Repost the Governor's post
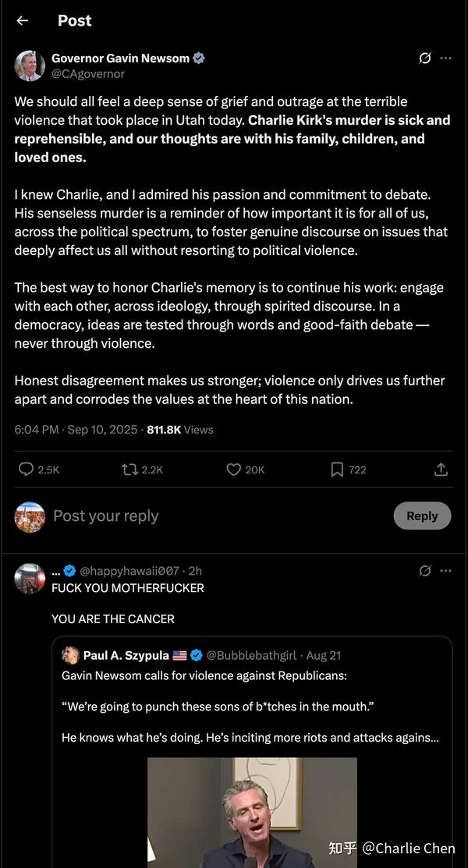The height and width of the screenshot is (868, 468). click(129, 469)
